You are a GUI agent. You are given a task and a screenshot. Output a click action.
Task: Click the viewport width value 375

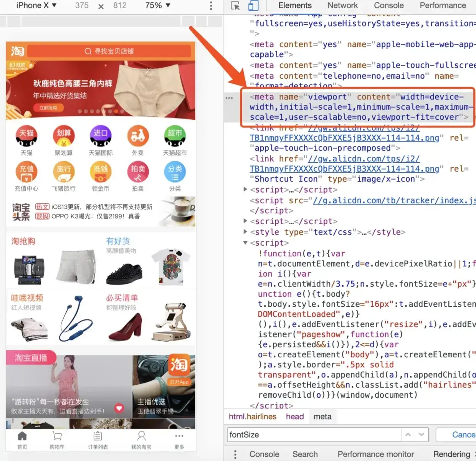coord(82,5)
